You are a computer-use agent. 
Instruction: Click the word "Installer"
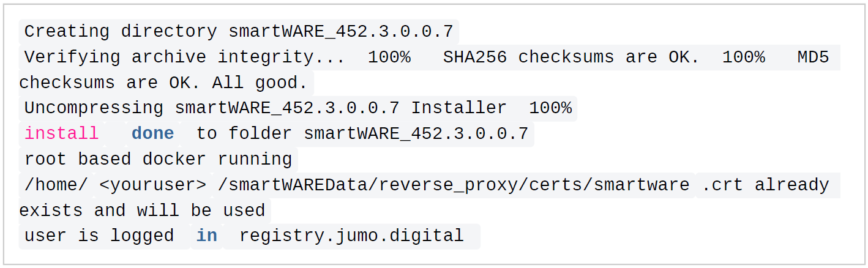(x=458, y=108)
